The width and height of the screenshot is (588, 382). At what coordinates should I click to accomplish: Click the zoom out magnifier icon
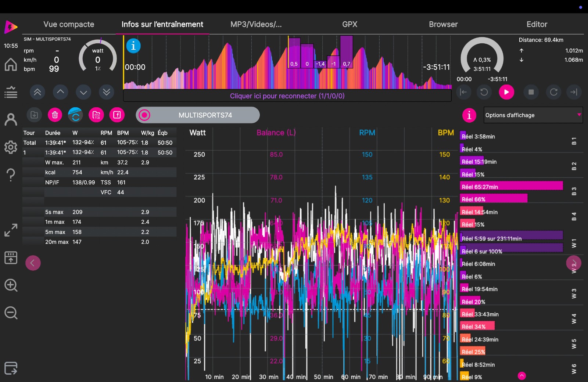[11, 313]
